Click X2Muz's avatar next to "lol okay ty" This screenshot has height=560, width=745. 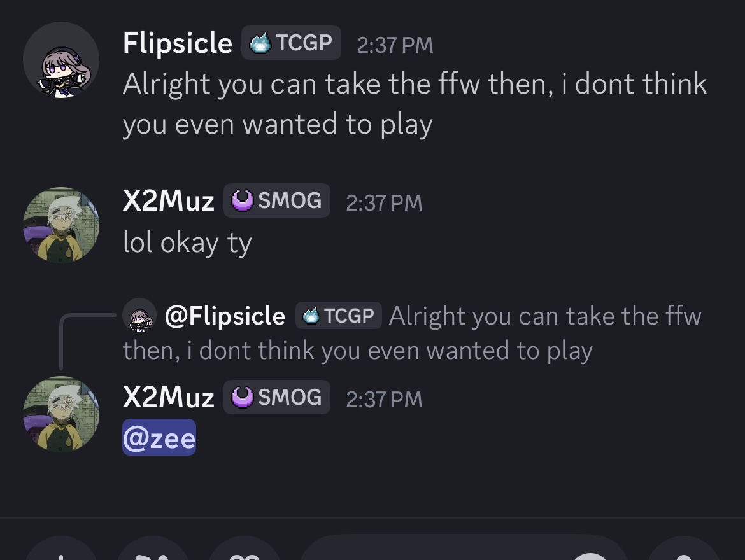click(x=61, y=224)
